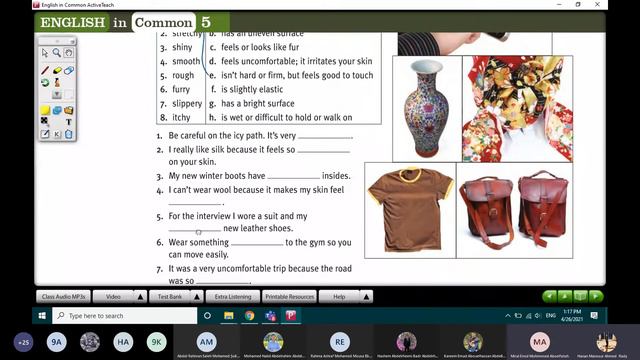Click the blue clipboard icon in palette
640x360 pixels.
(x=69, y=134)
